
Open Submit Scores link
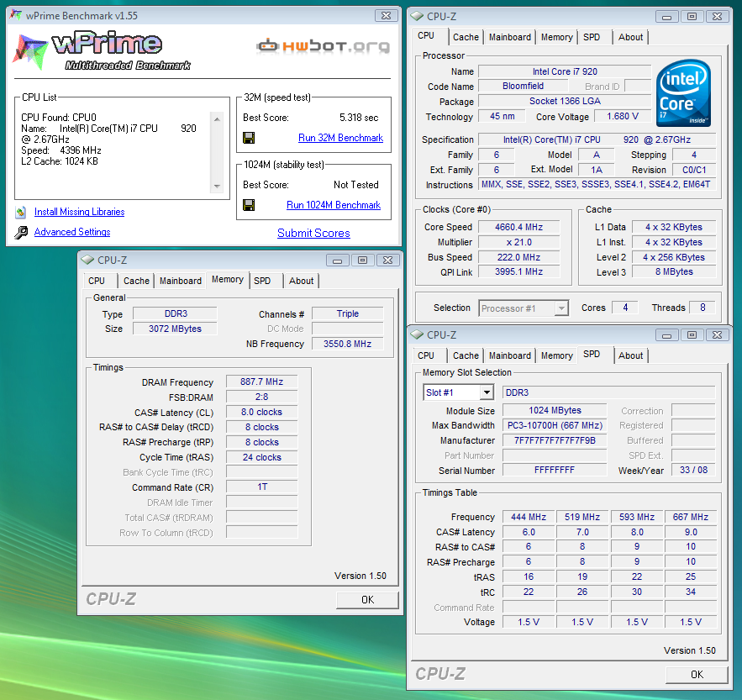coord(313,233)
